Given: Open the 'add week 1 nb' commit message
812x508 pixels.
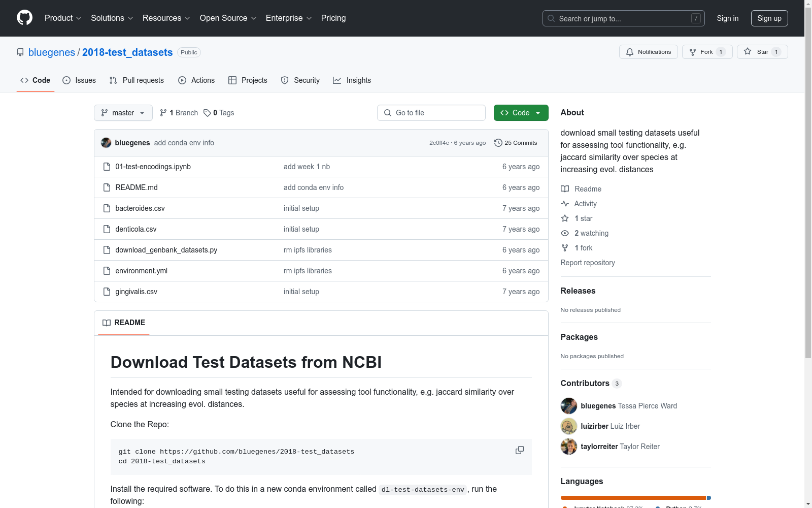Looking at the screenshot, I should [307, 167].
